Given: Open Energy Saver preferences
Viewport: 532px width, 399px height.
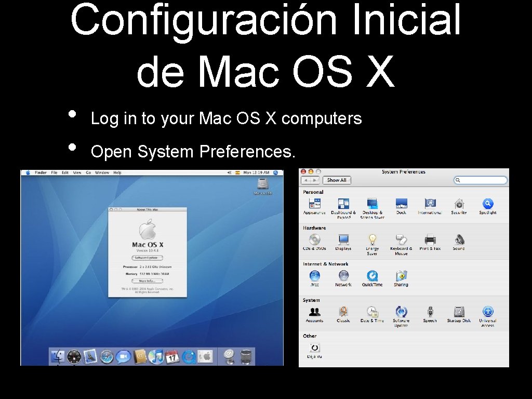Looking at the screenshot, I should point(372,244).
